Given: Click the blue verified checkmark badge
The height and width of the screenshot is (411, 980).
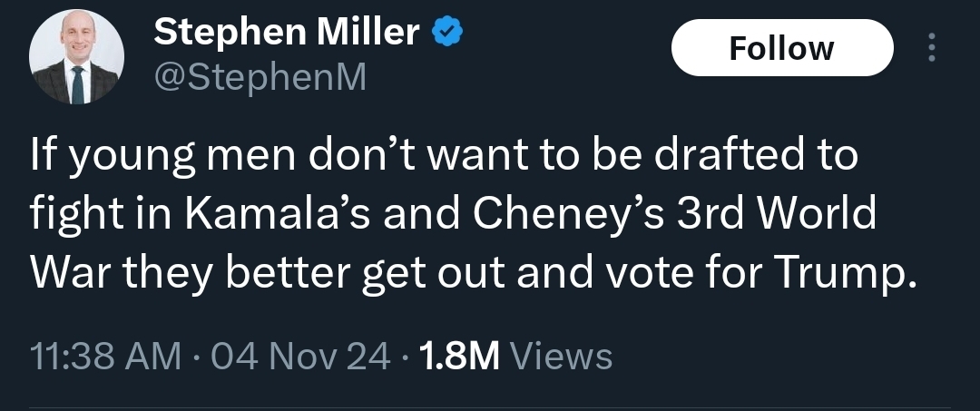Looking at the screenshot, I should click(447, 33).
